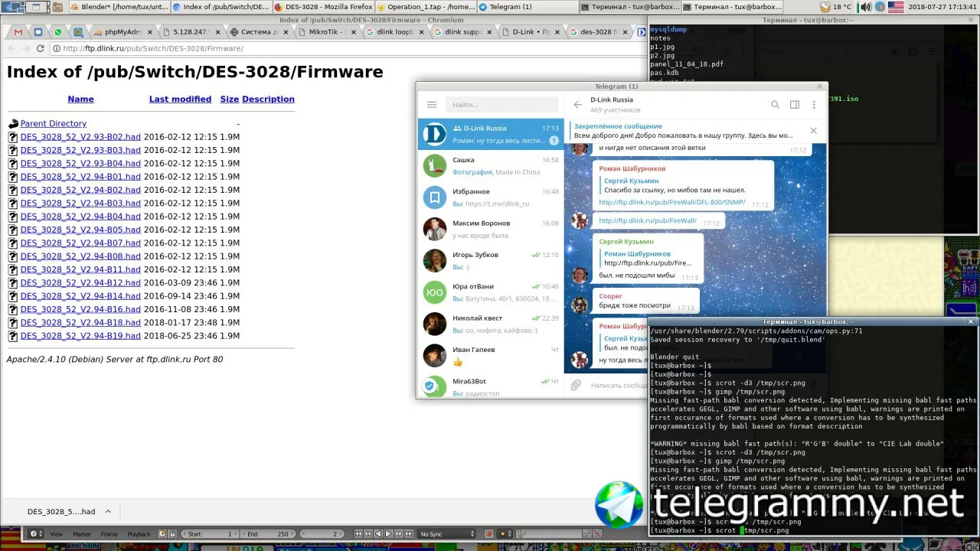Screen dimensions: 980x551
Task: Expand the DES_3028 download item options
Action: click(x=108, y=511)
